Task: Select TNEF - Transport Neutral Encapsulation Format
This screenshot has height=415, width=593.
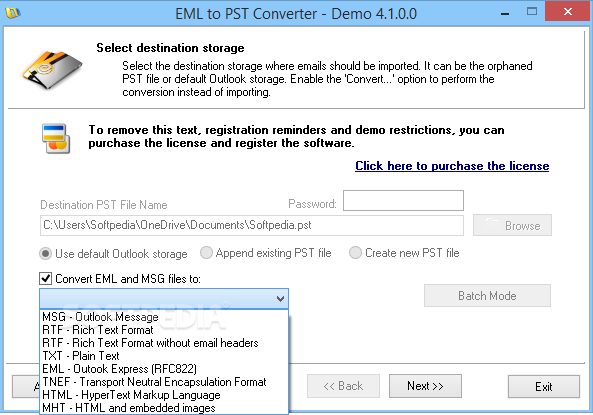Action: [x=164, y=382]
